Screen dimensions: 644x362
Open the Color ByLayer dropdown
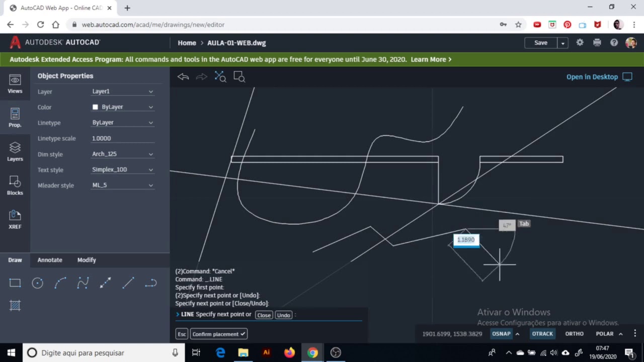123,107
